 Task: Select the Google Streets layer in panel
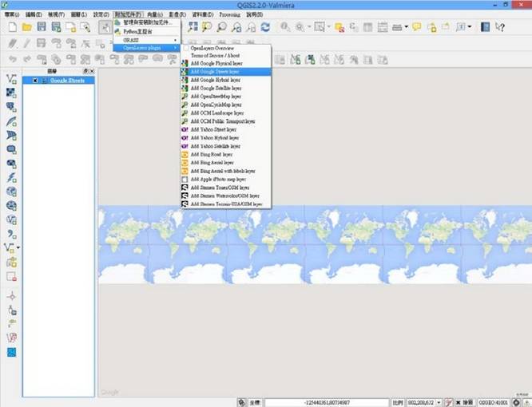coord(58,81)
